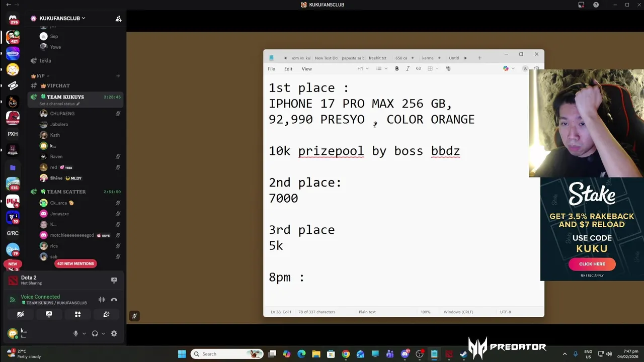Click Plain text in status bar
The height and width of the screenshot is (362, 644).
pos(367,312)
